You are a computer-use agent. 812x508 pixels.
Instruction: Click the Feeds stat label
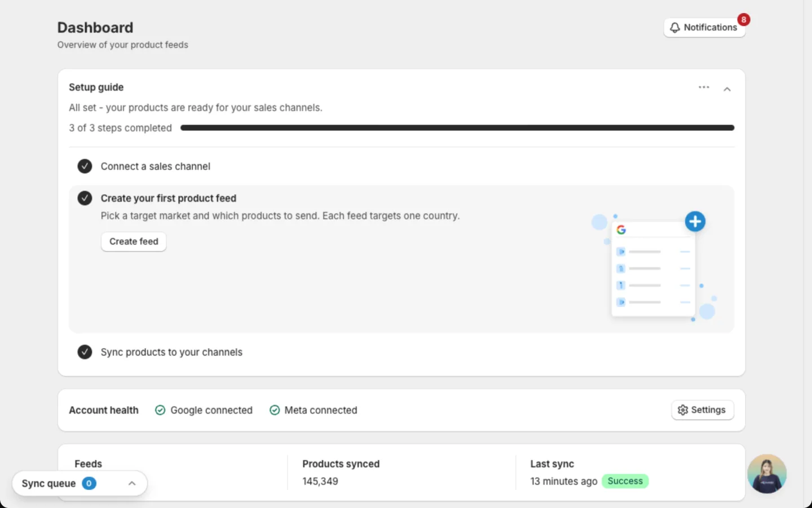pos(89,464)
